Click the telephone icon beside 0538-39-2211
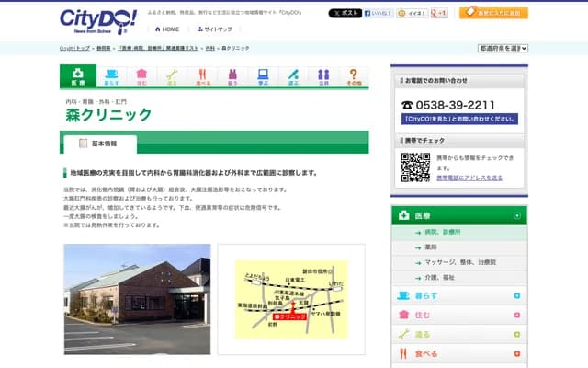The image size is (588, 368). point(407,105)
